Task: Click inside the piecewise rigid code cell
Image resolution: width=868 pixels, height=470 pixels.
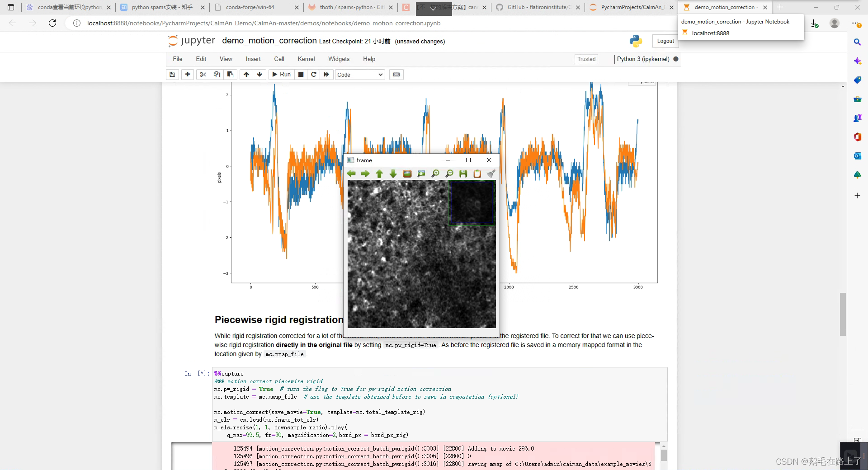Action: click(x=439, y=404)
